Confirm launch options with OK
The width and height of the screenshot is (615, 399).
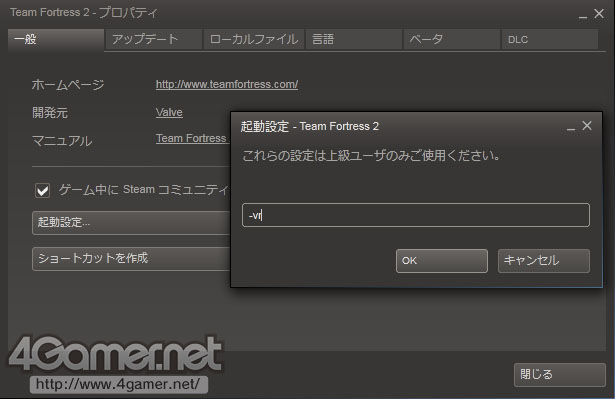pyautogui.click(x=442, y=261)
